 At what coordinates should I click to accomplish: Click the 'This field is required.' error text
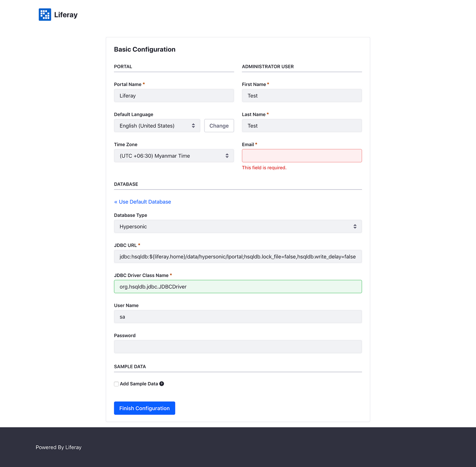(x=264, y=168)
